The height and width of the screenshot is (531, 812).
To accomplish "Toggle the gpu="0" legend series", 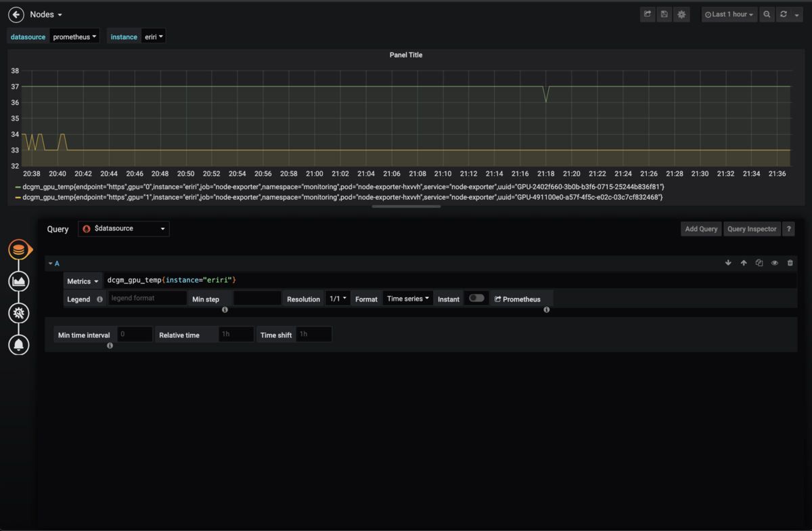I will click(x=343, y=186).
